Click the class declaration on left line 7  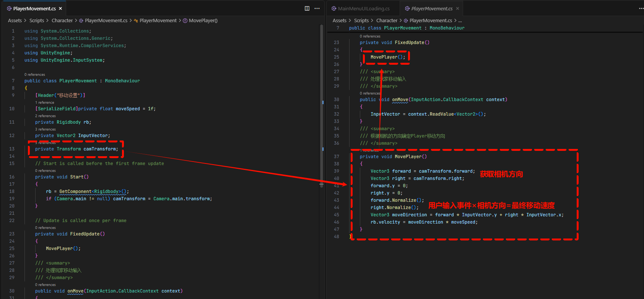point(82,81)
